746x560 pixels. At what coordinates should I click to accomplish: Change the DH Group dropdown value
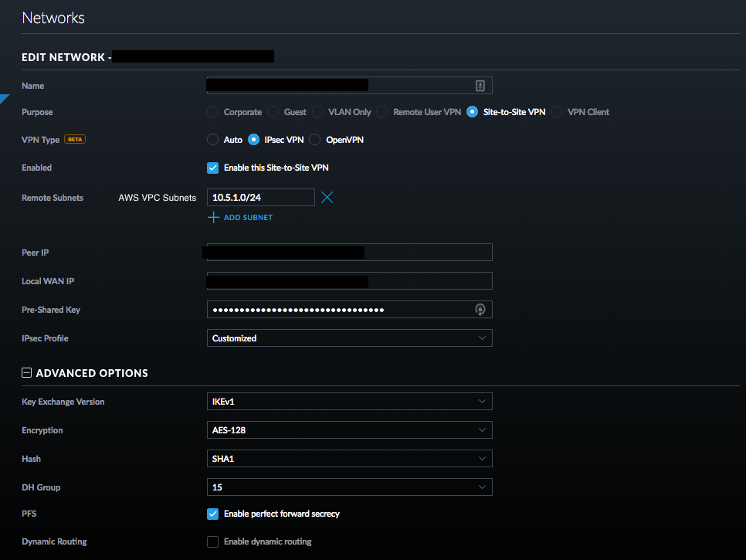click(349, 487)
